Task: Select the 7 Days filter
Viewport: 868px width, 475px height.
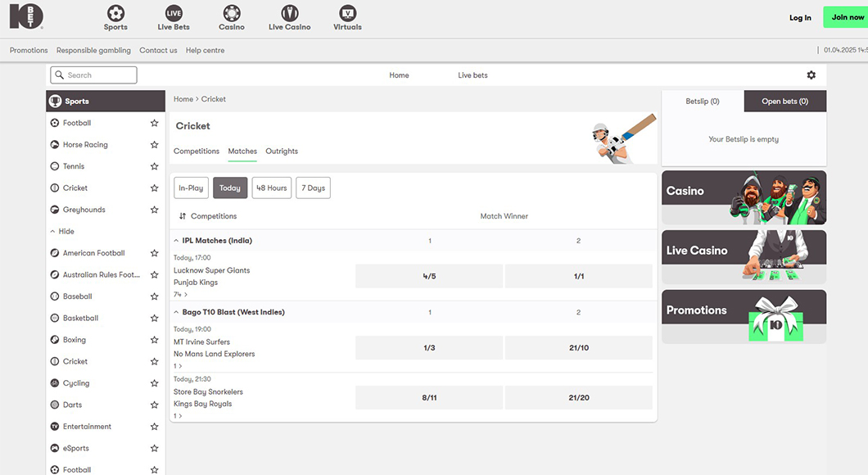Action: coord(314,188)
